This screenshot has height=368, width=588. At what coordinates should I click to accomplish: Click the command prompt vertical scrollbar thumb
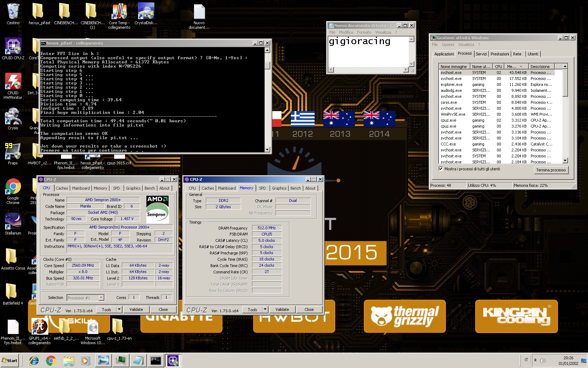pyautogui.click(x=267, y=66)
